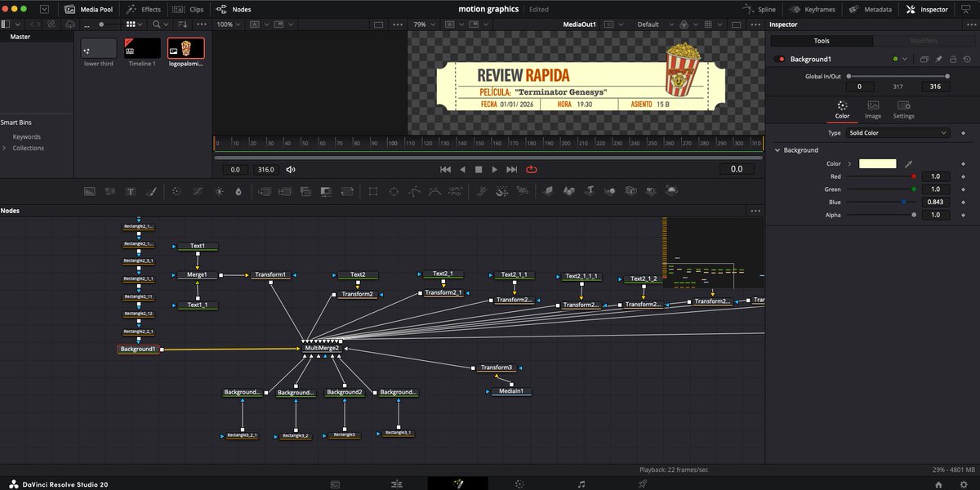980x490 pixels.
Task: Switch to the Image tab in Inspector
Action: [x=873, y=109]
